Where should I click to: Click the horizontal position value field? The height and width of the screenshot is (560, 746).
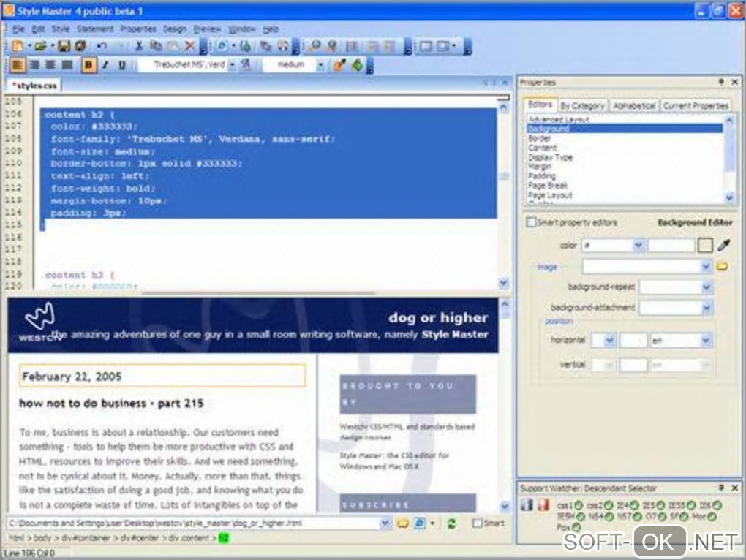coord(633,341)
